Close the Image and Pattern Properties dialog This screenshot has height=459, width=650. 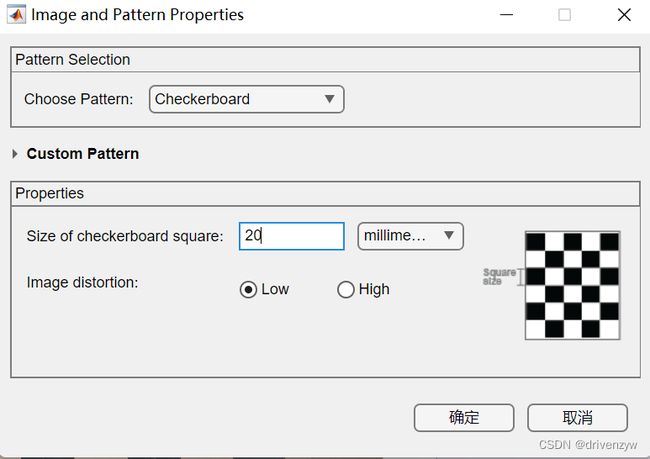click(x=624, y=15)
